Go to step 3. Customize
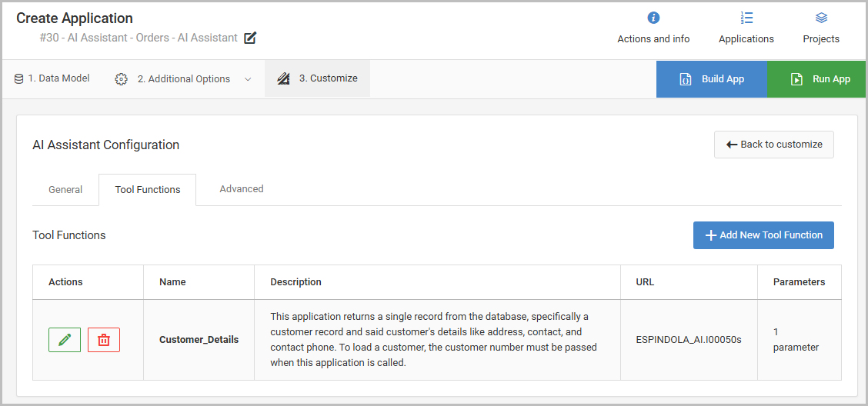This screenshot has width=868, height=406. [x=317, y=78]
